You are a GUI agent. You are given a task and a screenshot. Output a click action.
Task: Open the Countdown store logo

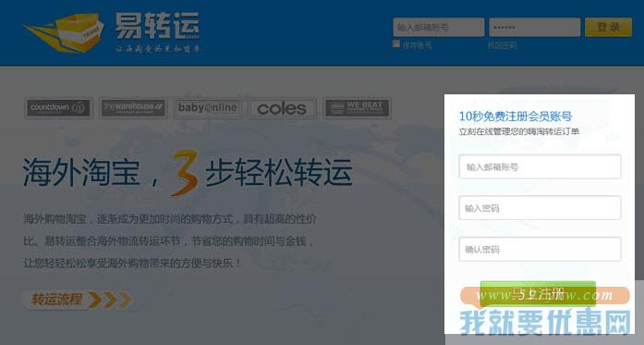point(58,107)
